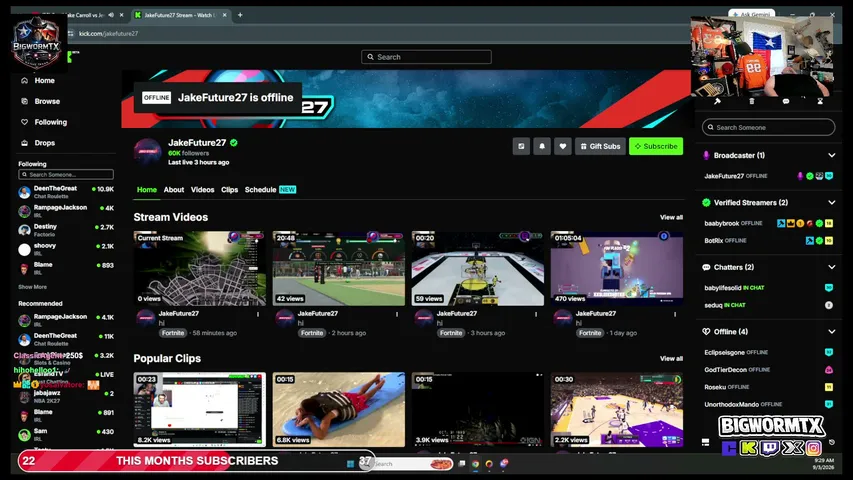Open DeenTheGreat in Following list
Screen dimensions: 853x480
[66, 192]
